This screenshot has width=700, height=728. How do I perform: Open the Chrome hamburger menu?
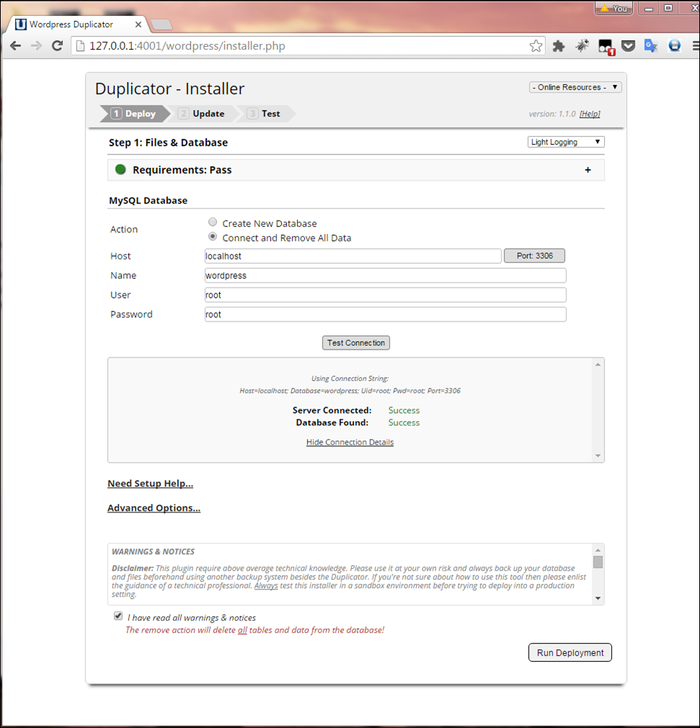click(x=696, y=45)
